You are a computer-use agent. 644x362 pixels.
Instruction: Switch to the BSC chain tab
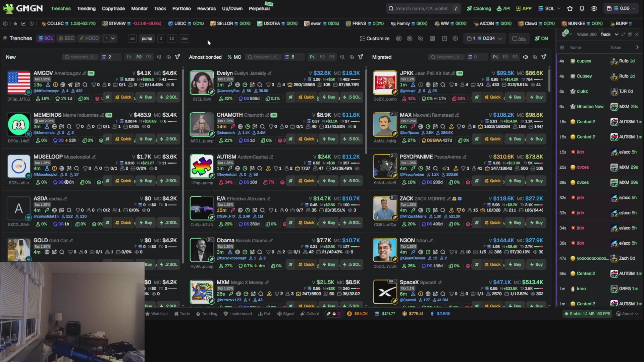66,39
